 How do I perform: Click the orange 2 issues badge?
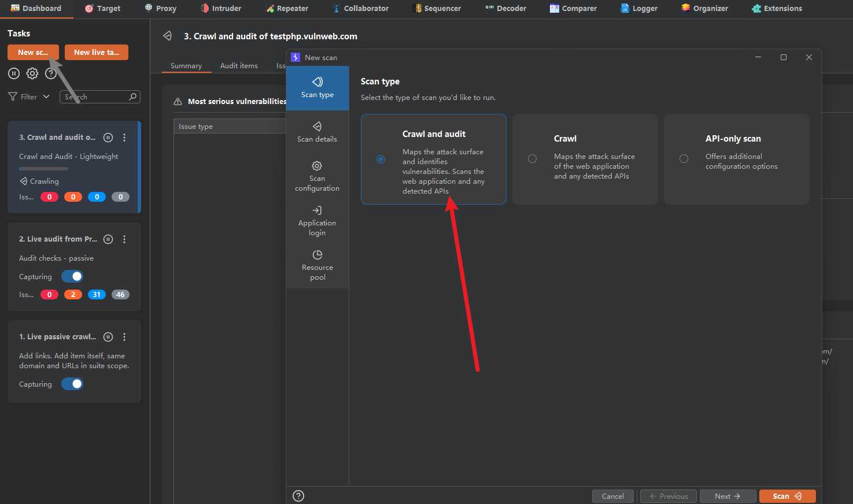[73, 295]
